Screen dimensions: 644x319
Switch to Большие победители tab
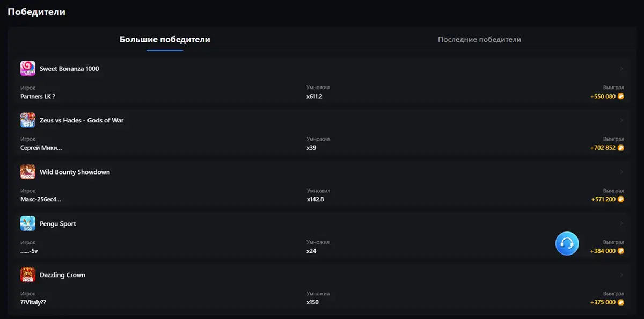(x=165, y=40)
